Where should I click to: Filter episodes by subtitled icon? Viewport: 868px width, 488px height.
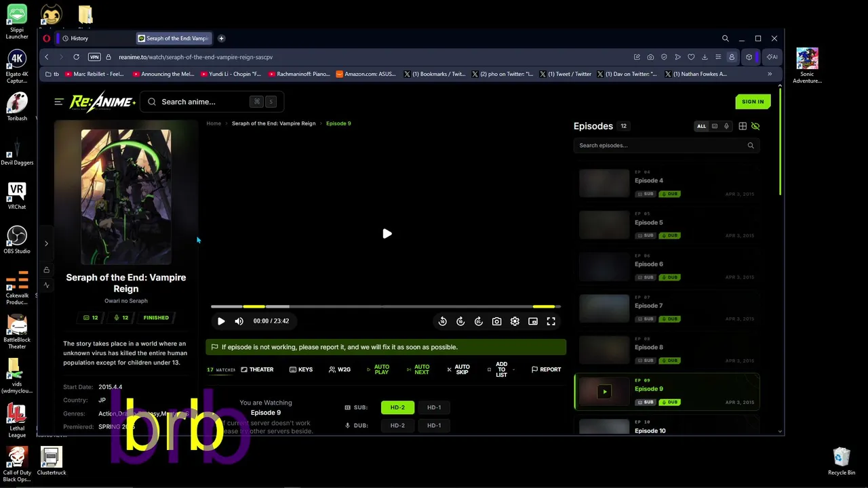714,126
